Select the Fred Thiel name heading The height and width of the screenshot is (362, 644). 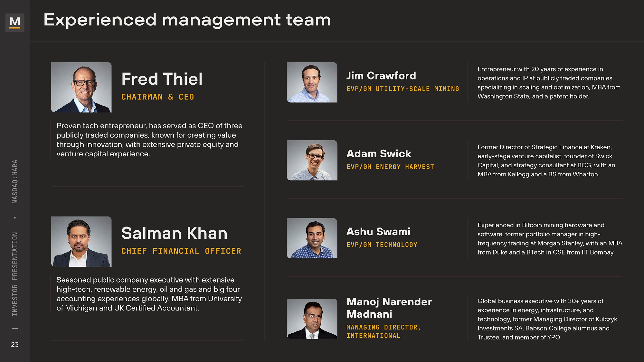click(162, 79)
